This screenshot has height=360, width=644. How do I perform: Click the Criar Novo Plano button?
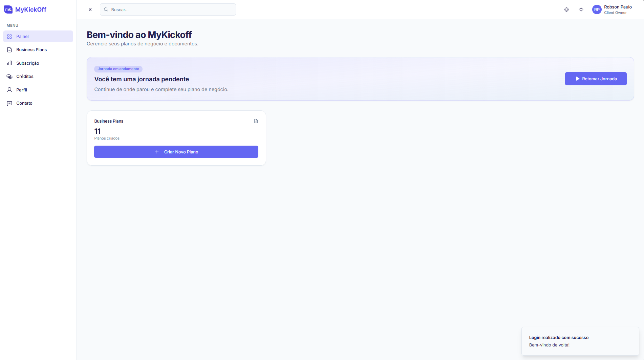pos(176,152)
